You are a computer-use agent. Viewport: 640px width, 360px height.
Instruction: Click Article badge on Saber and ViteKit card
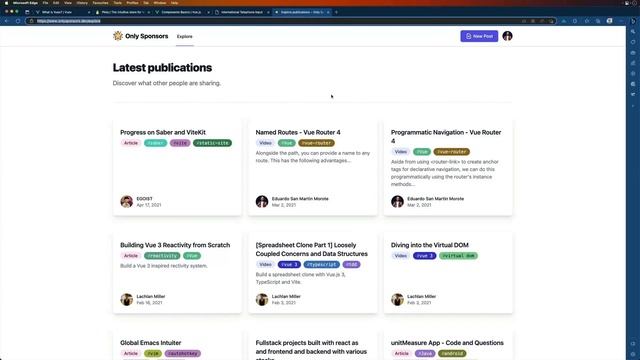click(x=131, y=143)
